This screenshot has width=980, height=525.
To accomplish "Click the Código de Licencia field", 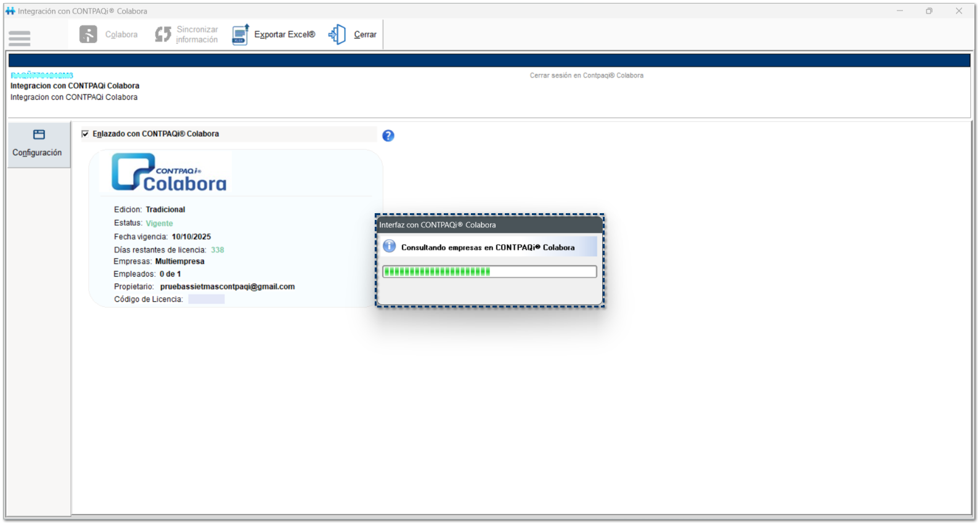I will [206, 299].
